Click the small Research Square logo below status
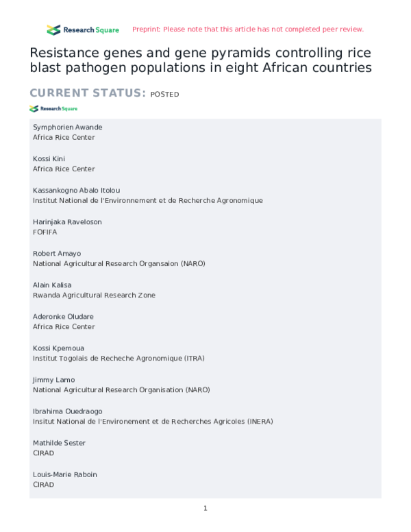411x532 pixels. (x=53, y=108)
